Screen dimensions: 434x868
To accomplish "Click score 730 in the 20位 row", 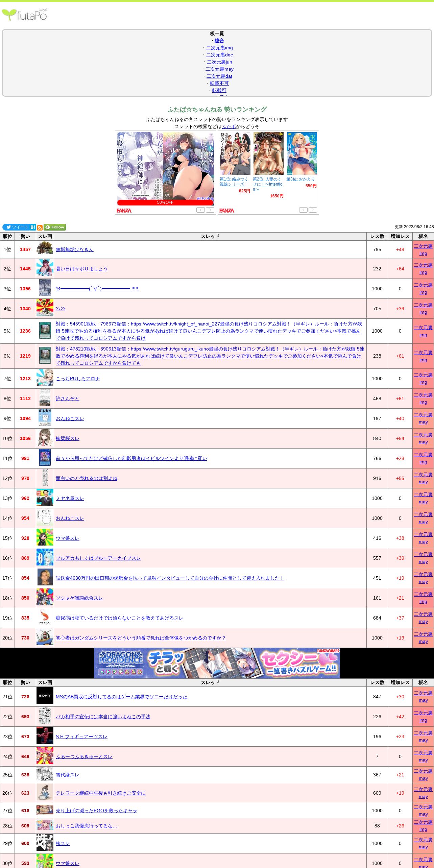I will (25, 638).
